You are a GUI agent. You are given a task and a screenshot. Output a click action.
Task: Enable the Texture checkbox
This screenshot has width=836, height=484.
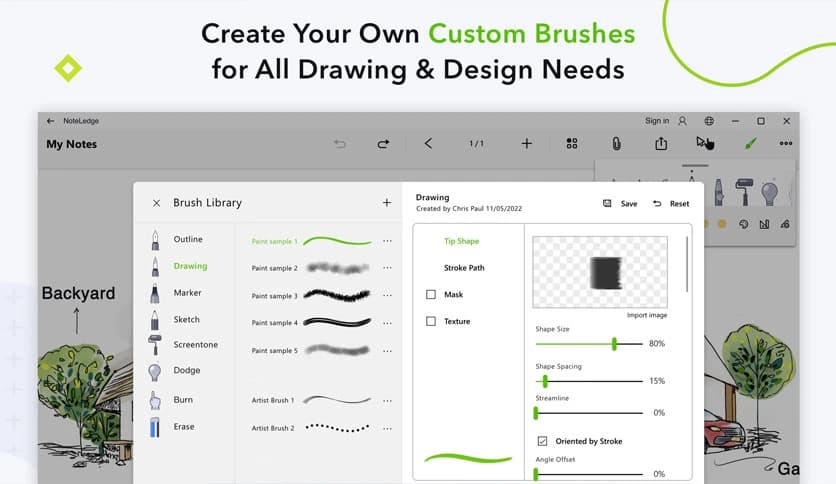[x=431, y=322]
